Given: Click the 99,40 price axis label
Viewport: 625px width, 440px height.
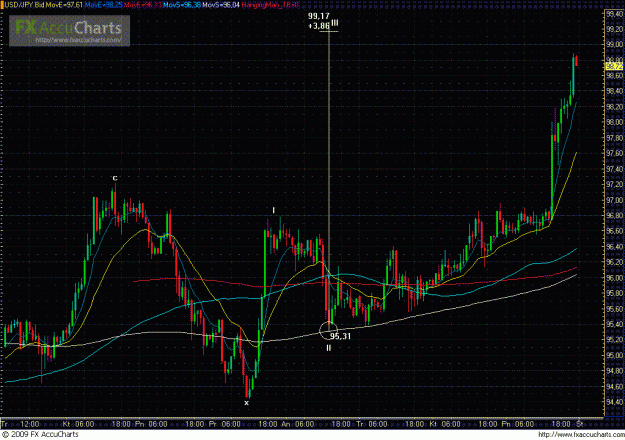Looking at the screenshot, I should pyautogui.click(x=614, y=14).
